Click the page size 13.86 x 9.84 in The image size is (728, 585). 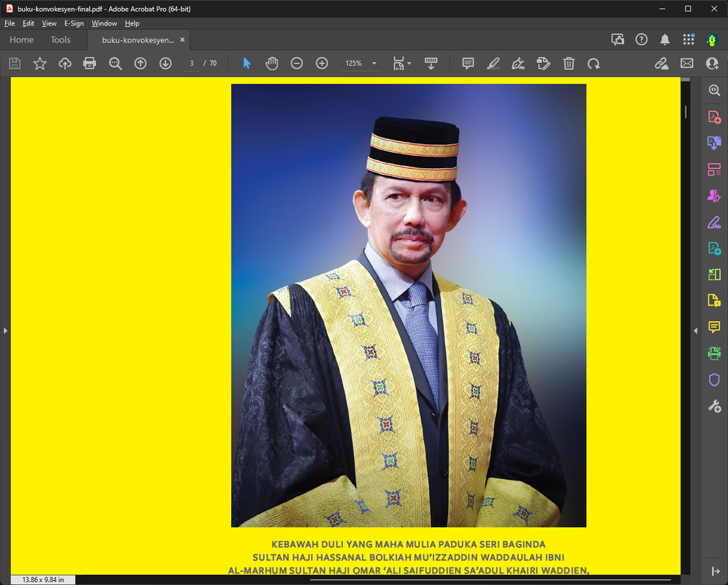(x=42, y=580)
